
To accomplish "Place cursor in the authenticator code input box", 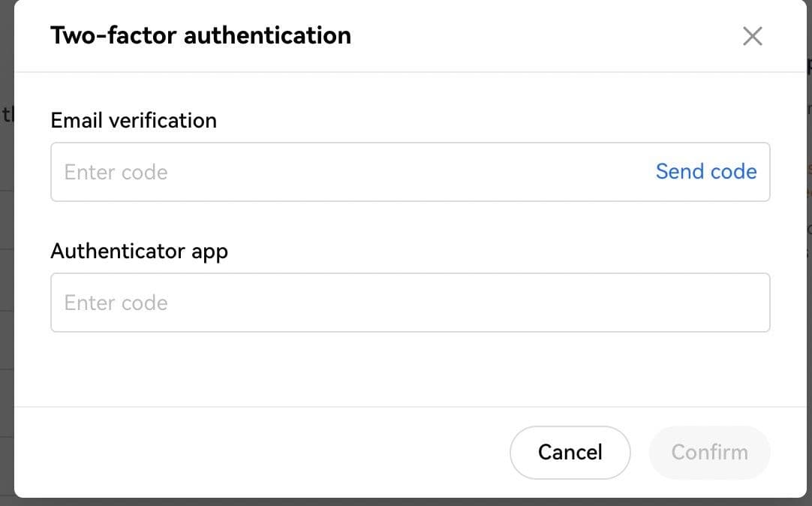I will point(410,303).
